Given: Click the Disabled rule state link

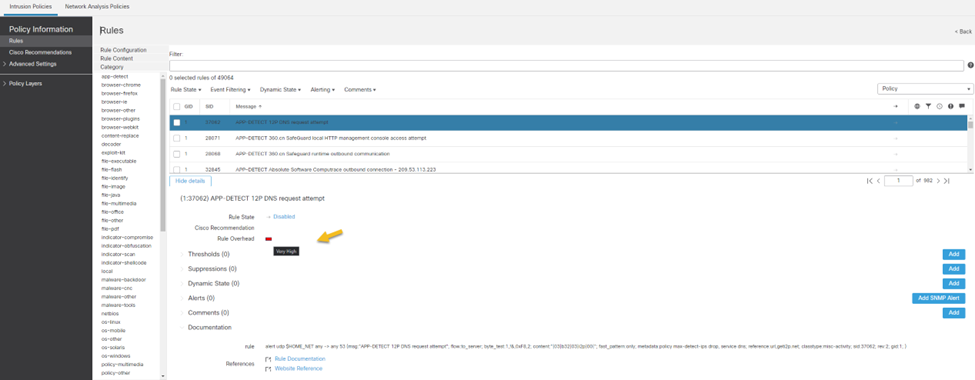Looking at the screenshot, I should pyautogui.click(x=284, y=217).
